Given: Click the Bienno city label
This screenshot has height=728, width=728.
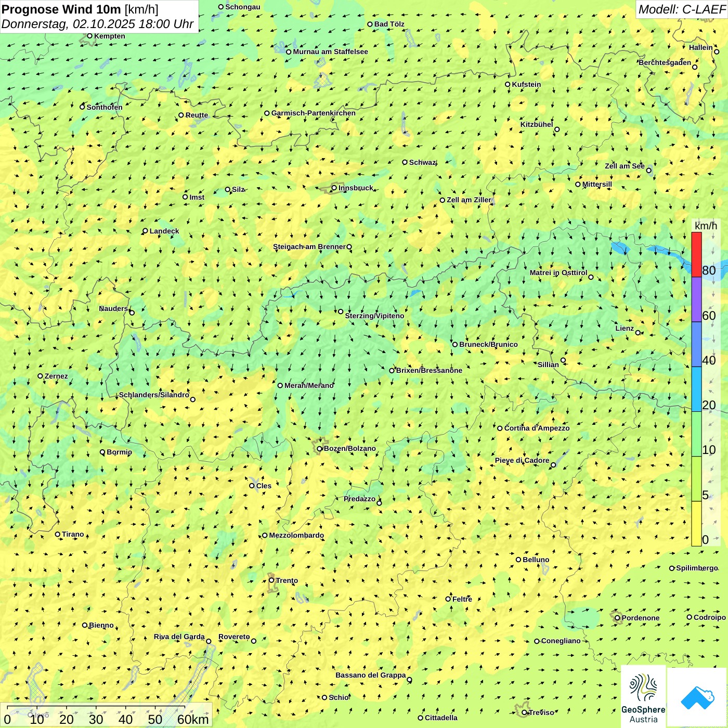Looking at the screenshot, I should (x=101, y=625).
